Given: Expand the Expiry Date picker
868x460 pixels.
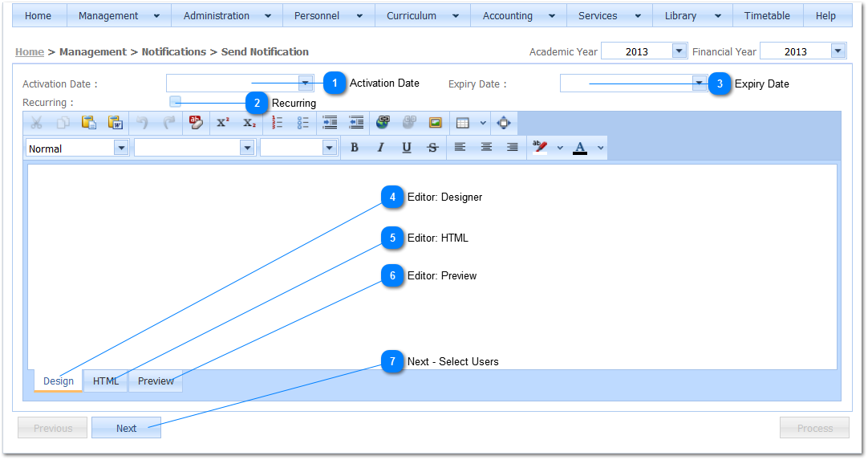Looking at the screenshot, I should [x=700, y=83].
